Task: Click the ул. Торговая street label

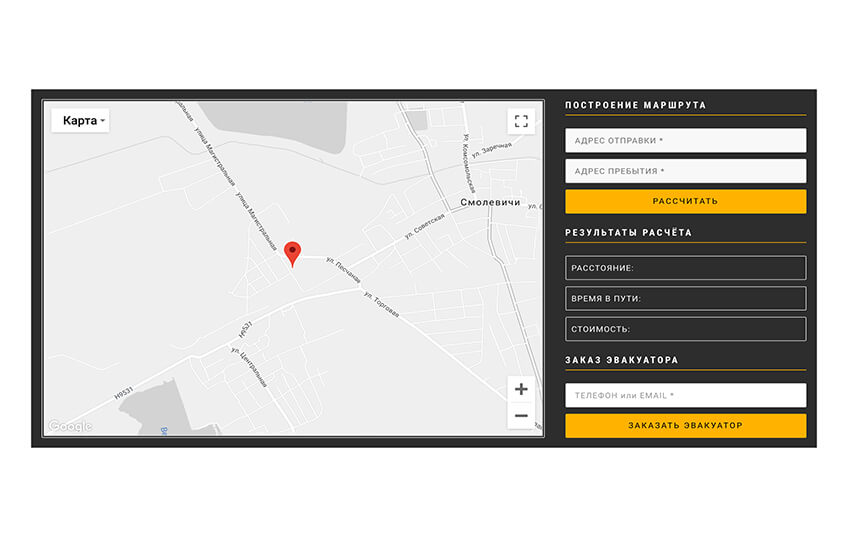Action: coord(382,304)
